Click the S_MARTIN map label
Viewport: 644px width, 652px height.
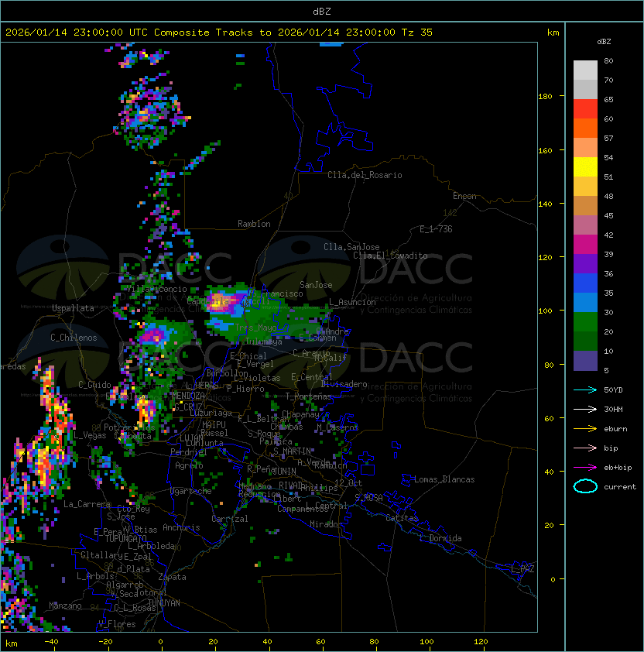[x=293, y=451]
